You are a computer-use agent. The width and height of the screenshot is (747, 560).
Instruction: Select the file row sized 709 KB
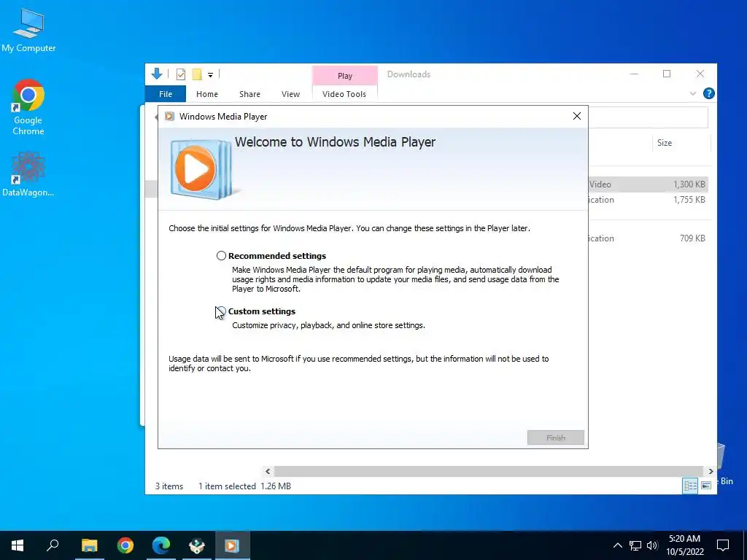pos(649,238)
